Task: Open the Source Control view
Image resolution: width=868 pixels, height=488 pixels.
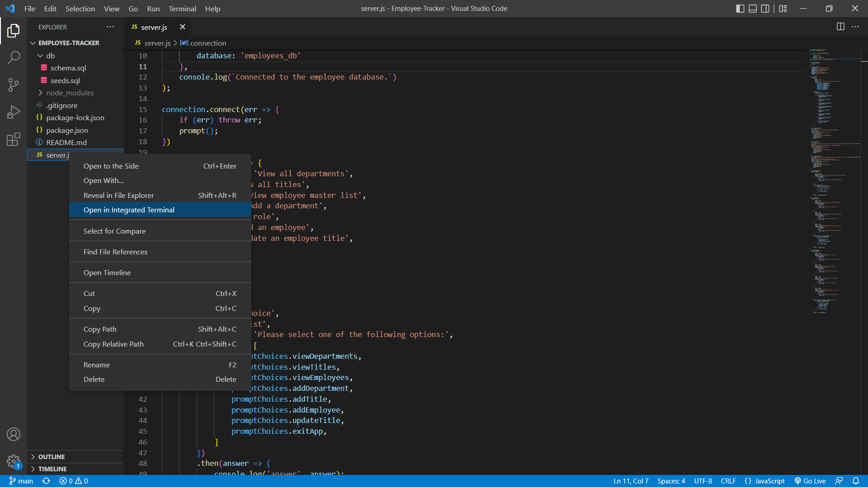Action: 14,84
